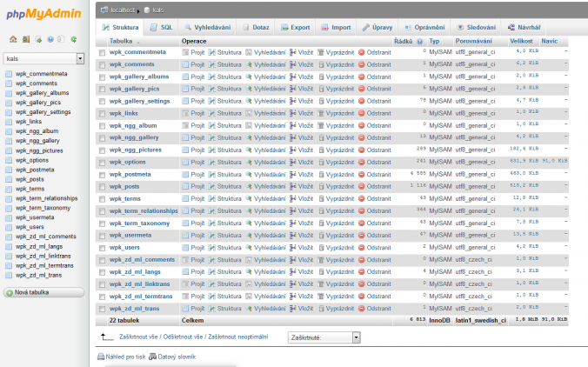Image resolution: width=588 pixels, height=367 pixels.
Task: Open the Import tab
Action: click(336, 27)
